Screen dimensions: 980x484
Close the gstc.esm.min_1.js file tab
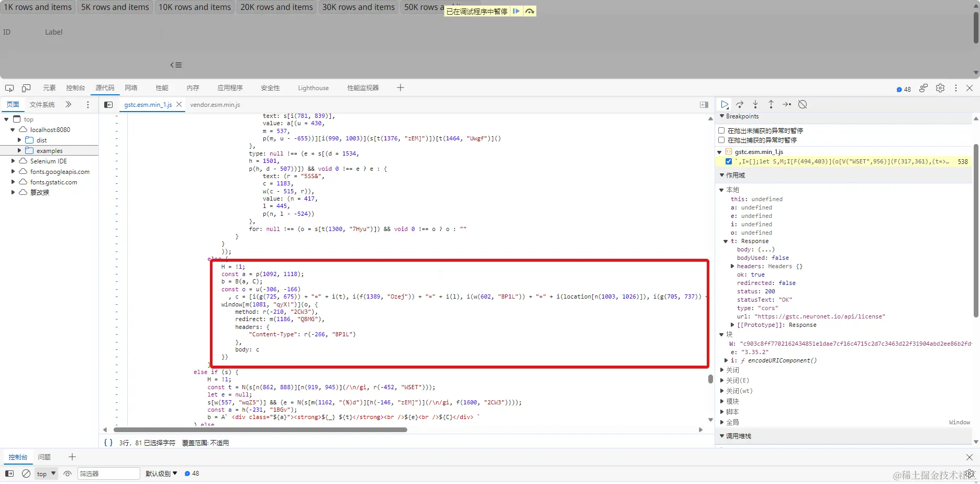(x=179, y=104)
